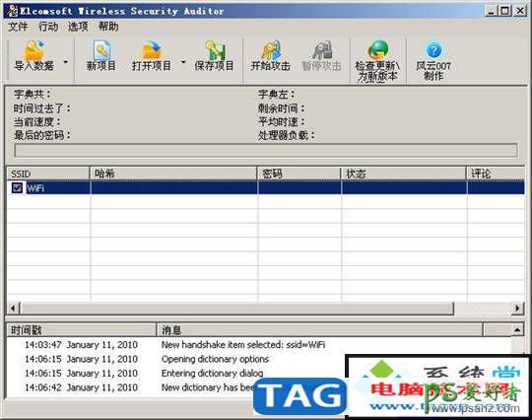Sort by the 评论 column header
Viewport: 532px width, 420px height.
[496, 174]
